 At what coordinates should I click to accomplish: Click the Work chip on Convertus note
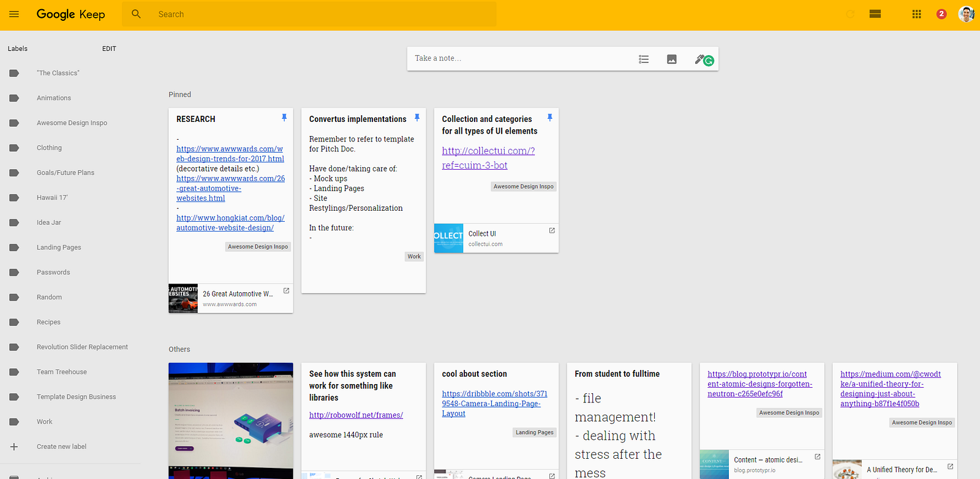414,257
